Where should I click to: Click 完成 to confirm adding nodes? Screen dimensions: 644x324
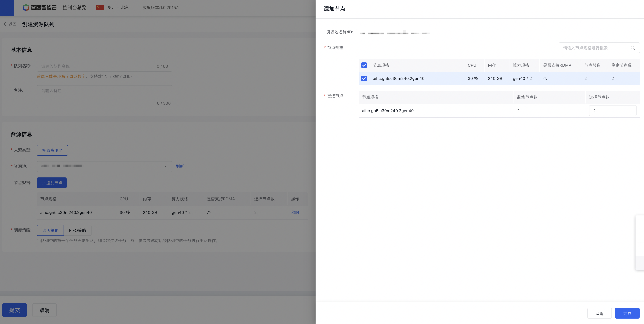[627, 313]
